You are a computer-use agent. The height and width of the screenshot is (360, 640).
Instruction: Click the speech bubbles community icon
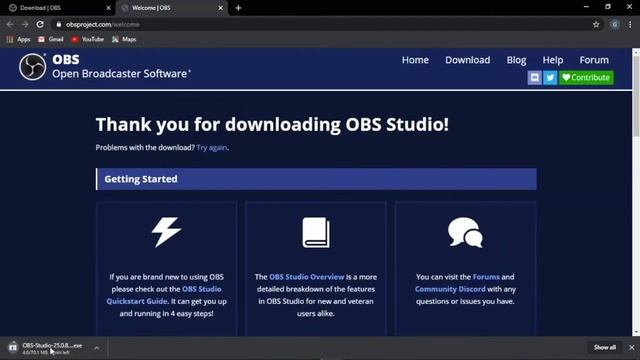pyautogui.click(x=465, y=232)
